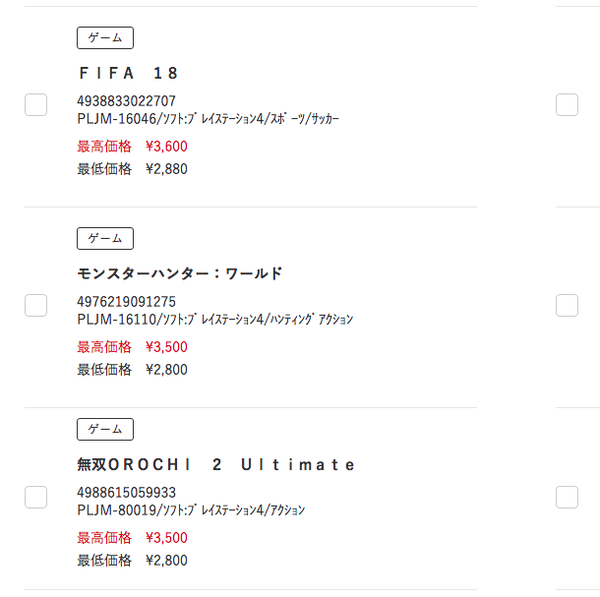Screen dimensions: 600x597
Task: Click the ゲーム tag above モンスターハンター：ワールド
Action: coord(105,238)
